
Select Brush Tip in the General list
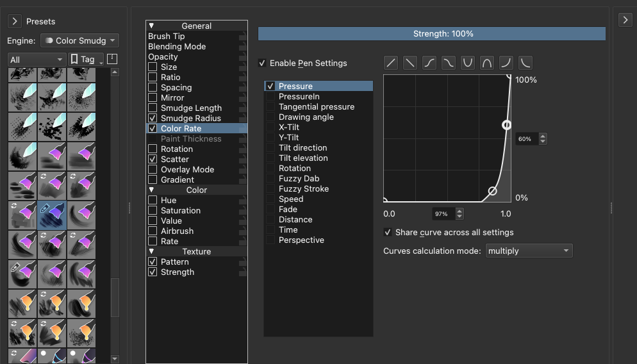pos(167,37)
